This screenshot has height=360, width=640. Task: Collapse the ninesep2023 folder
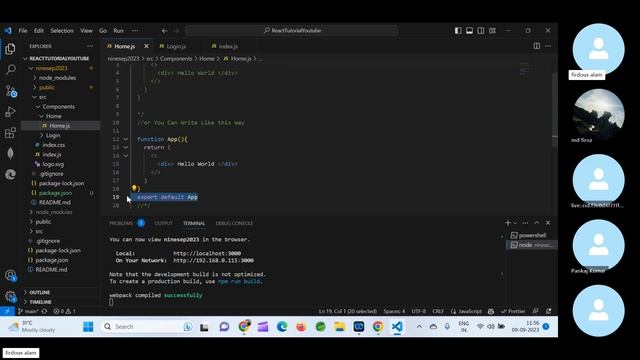point(51,68)
